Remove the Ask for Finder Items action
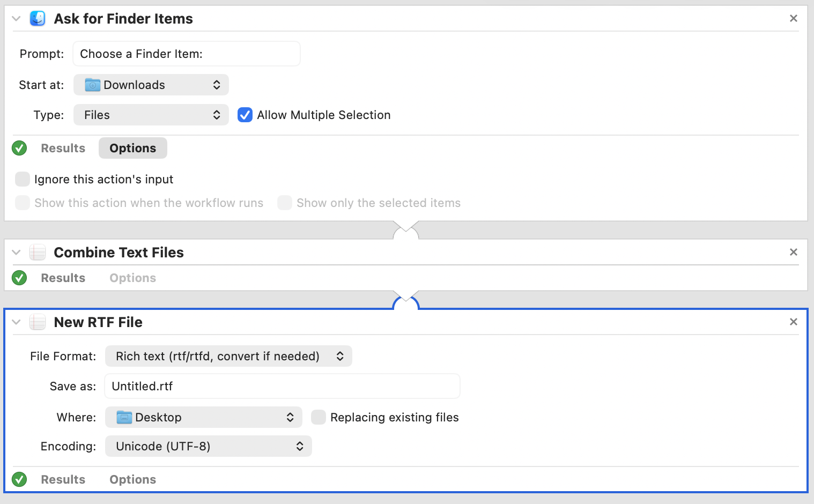814x504 pixels. point(794,19)
